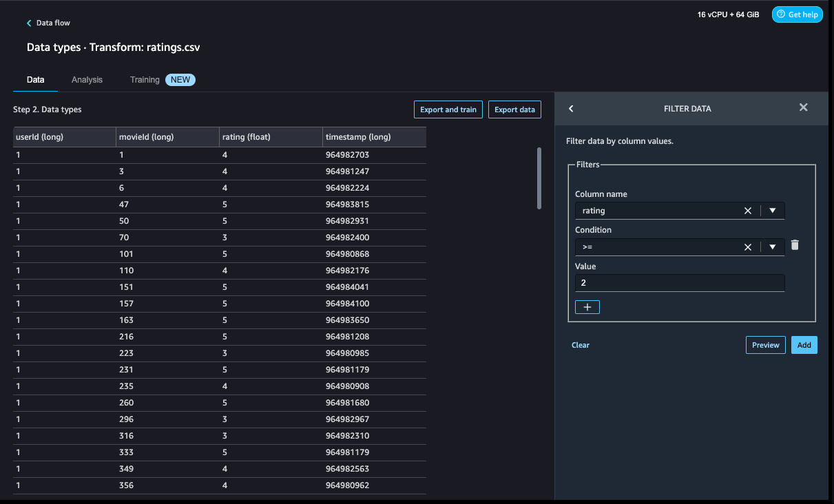Click the movieId (long) column header

coord(167,137)
